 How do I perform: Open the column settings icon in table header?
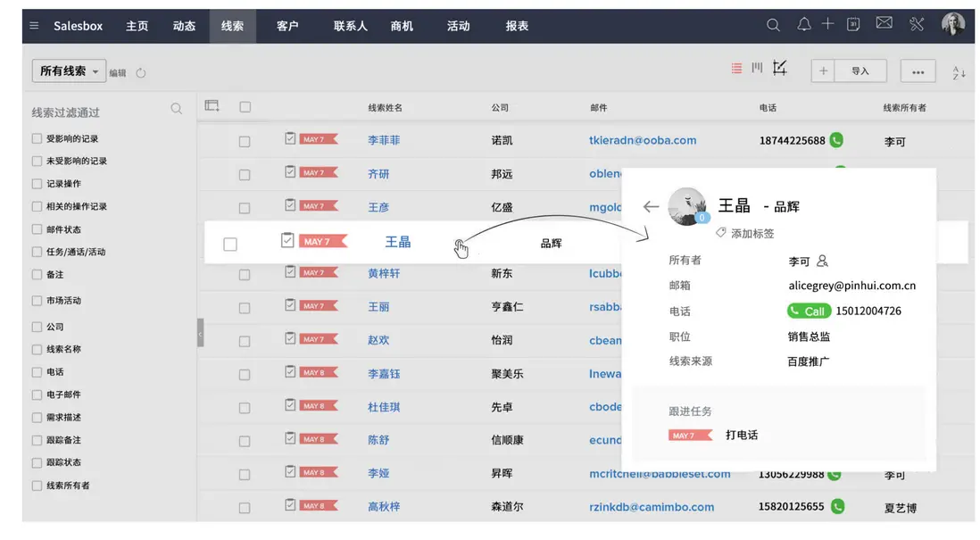[x=212, y=105]
